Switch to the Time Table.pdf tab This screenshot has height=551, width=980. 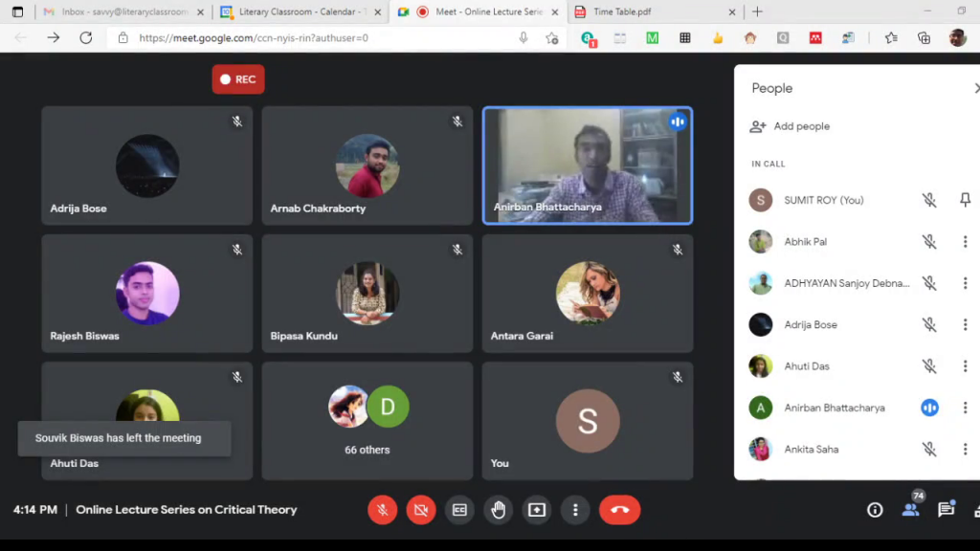(652, 12)
